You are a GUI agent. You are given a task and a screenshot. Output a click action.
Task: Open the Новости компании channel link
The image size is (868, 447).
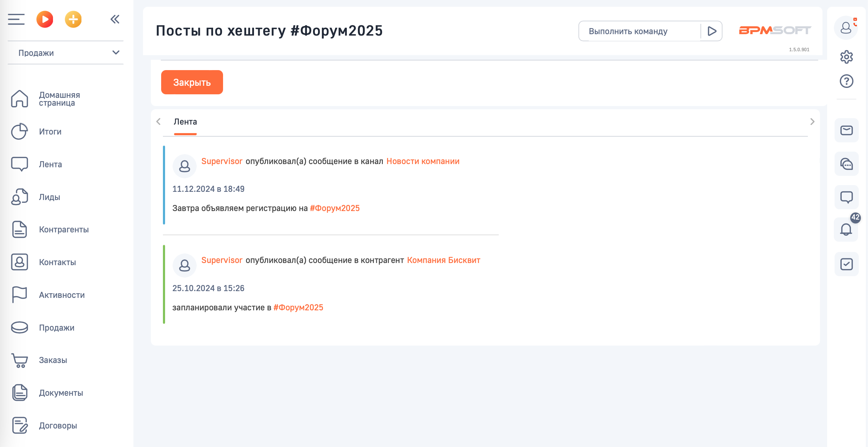[x=423, y=161]
